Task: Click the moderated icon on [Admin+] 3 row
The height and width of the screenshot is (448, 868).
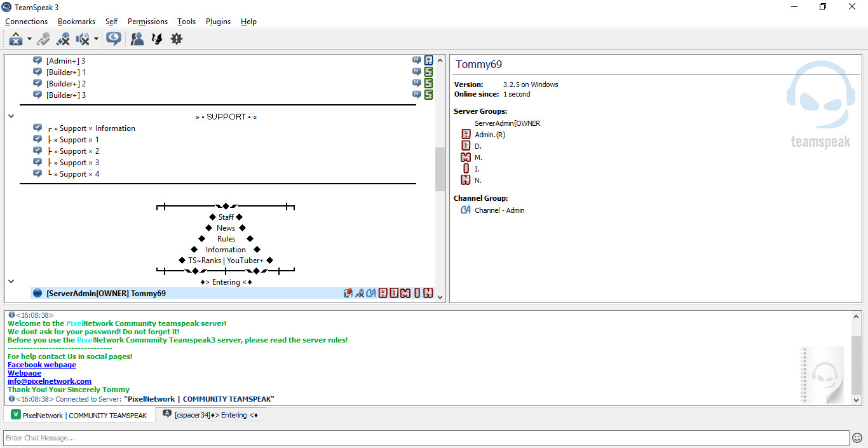Action: coord(417,60)
